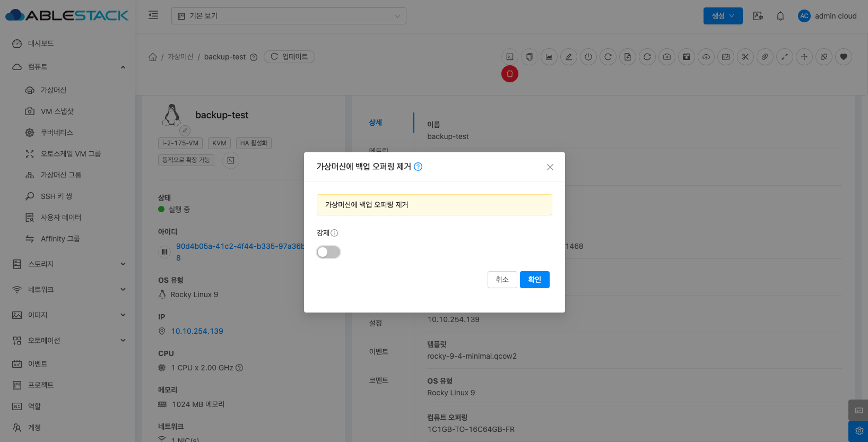Switch to the 상세 tab
868x442 pixels.
tap(375, 123)
